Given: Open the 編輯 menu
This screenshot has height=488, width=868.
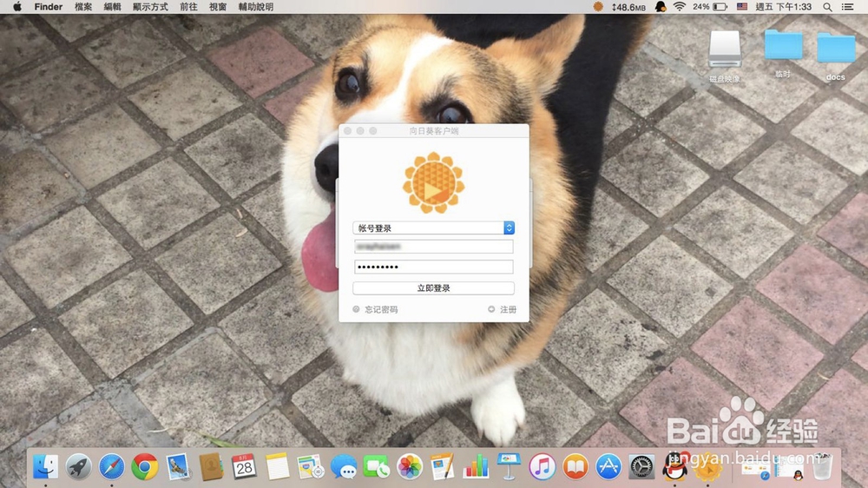Looking at the screenshot, I should (112, 7).
